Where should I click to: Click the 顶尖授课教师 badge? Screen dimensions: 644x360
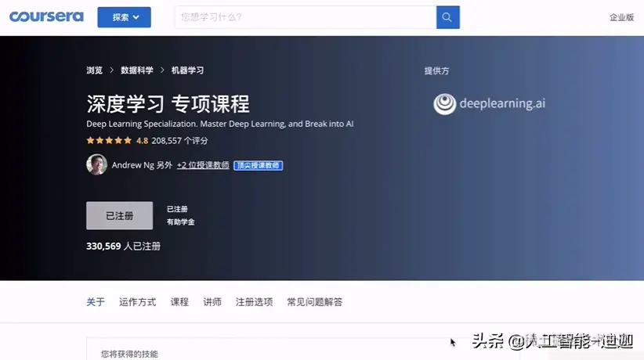(x=258, y=165)
